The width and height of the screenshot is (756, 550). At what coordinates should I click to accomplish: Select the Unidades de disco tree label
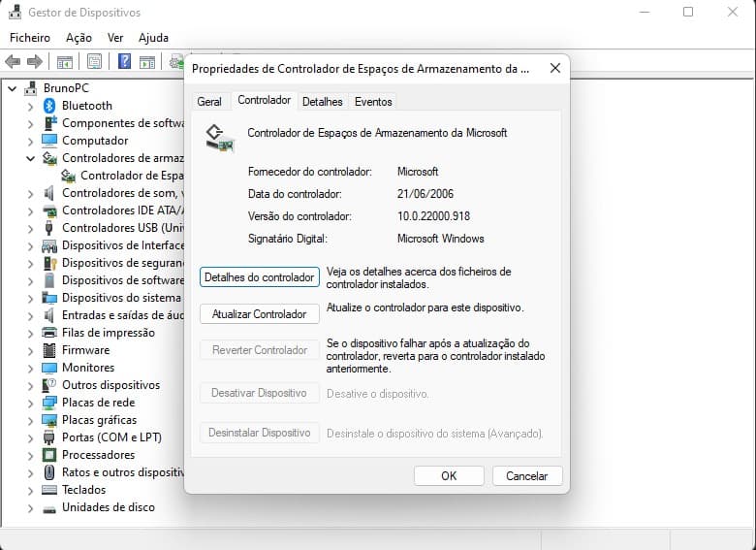click(x=109, y=507)
